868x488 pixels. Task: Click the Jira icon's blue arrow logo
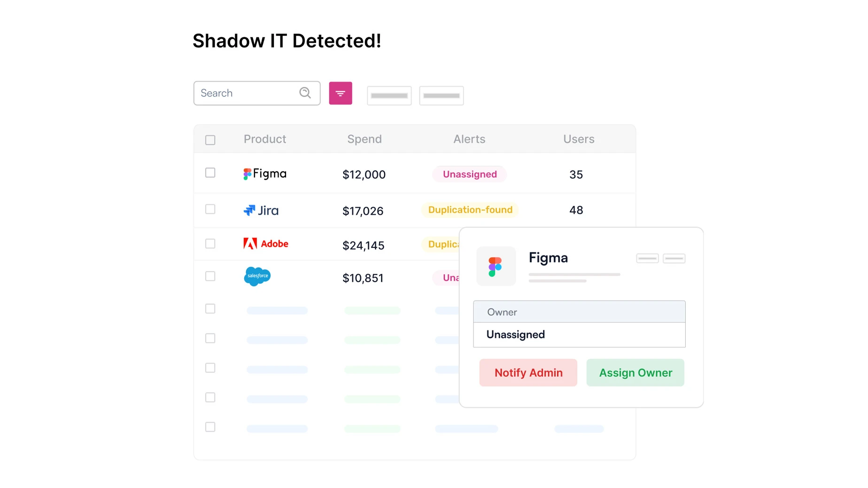pyautogui.click(x=249, y=210)
